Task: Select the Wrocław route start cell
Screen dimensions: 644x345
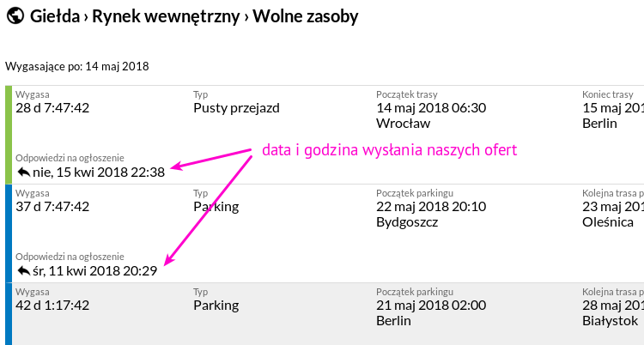Action: 431,109
